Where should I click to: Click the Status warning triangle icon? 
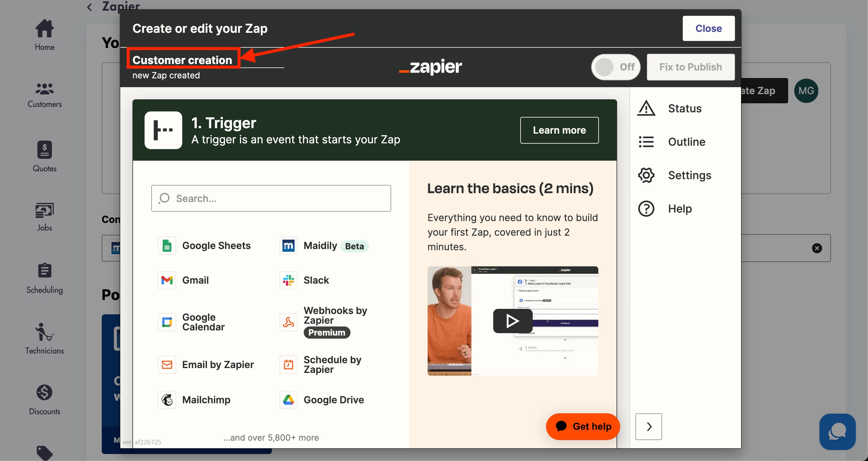click(x=646, y=108)
